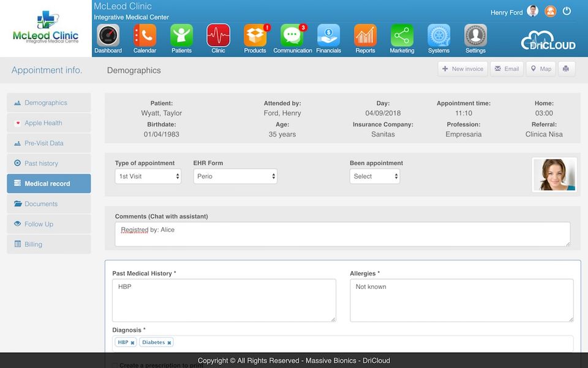588x368 pixels.
Task: Click the Past Medical History field
Action: 224,301
